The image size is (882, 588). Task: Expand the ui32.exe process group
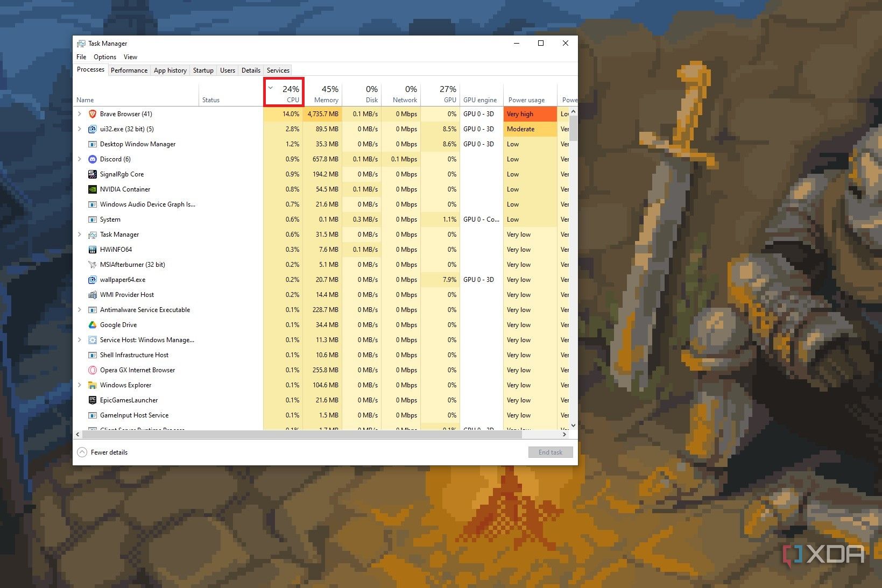80,129
